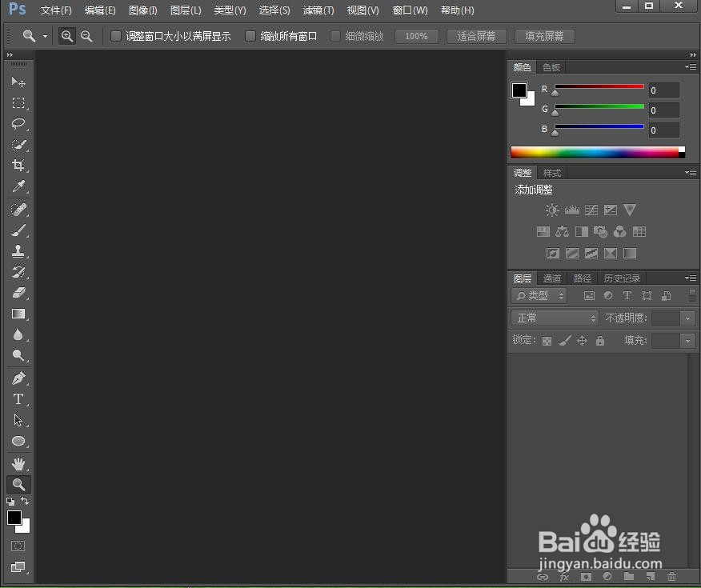Open the Color panel options menu
The width and height of the screenshot is (701, 588).
(691, 67)
